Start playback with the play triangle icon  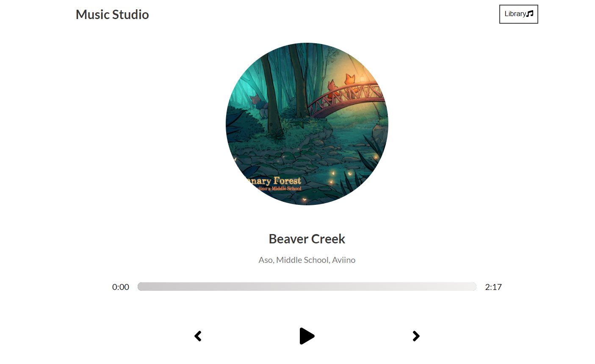[x=307, y=336]
